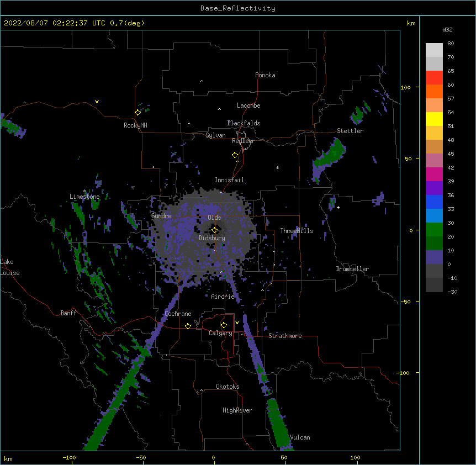The height and width of the screenshot is (465, 476).
Task: Click the Lake Louise label
Action: tap(10, 267)
